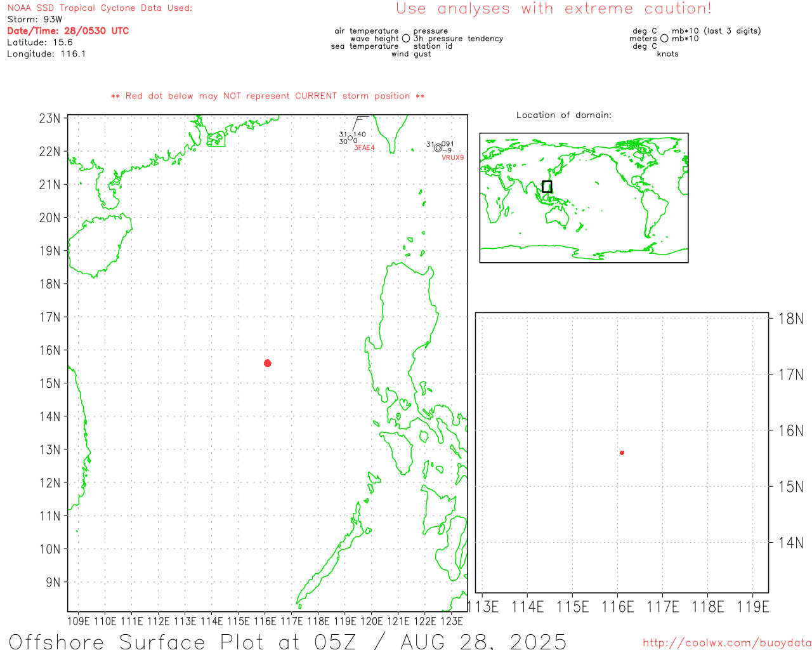Click the 'Use analyses with extreme caution!' warning
The image size is (812, 650).
(x=554, y=8)
